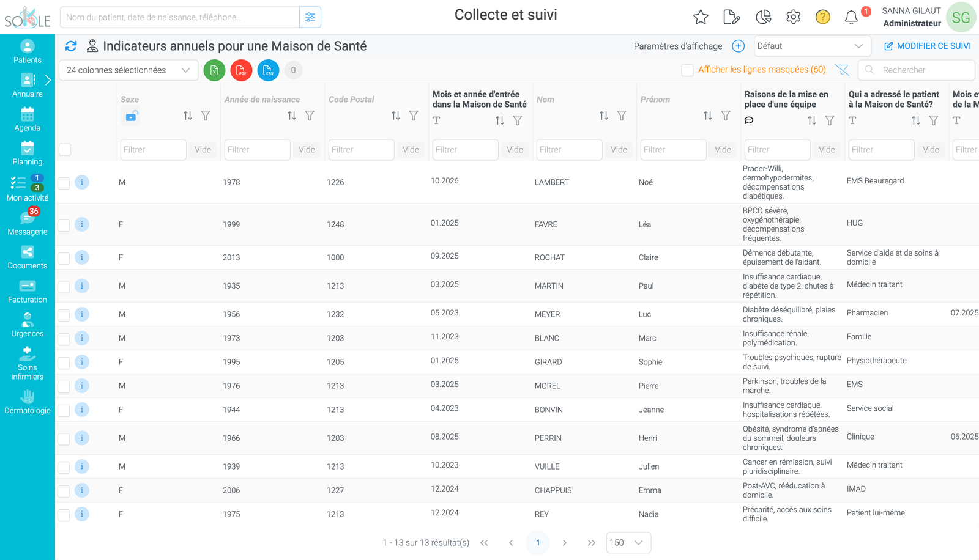
Task: Focus the patient search field
Action: (180, 17)
